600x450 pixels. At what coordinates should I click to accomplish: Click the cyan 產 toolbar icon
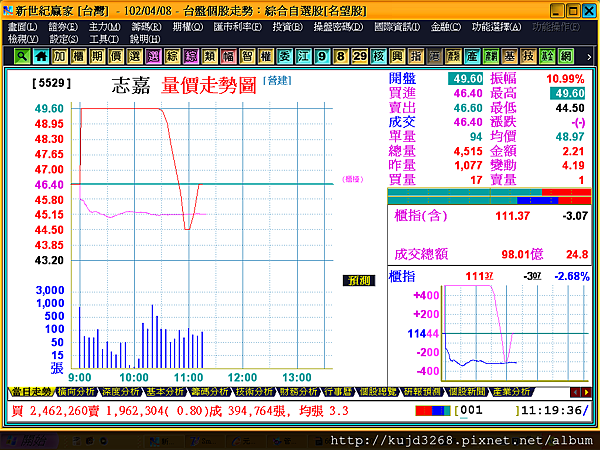coord(472,56)
